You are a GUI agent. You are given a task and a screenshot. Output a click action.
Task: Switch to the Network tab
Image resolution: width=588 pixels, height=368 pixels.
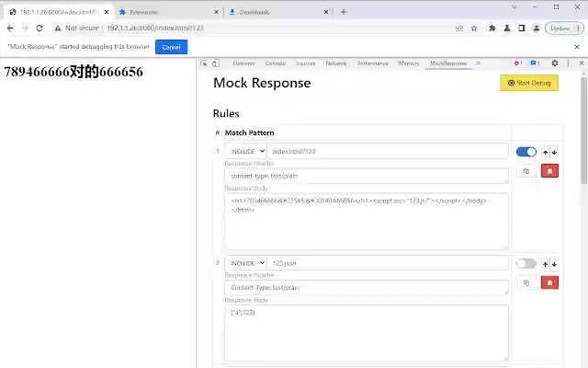tap(335, 63)
